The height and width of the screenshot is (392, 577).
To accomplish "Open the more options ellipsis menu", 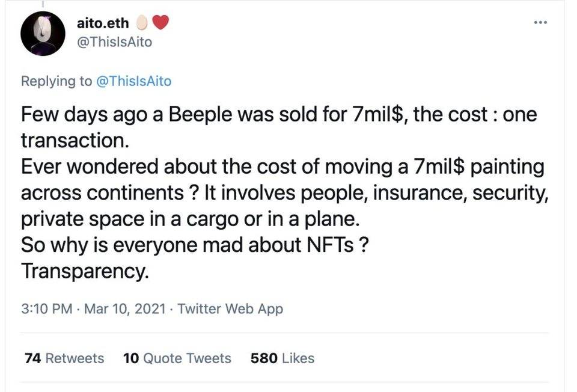I will point(540,22).
